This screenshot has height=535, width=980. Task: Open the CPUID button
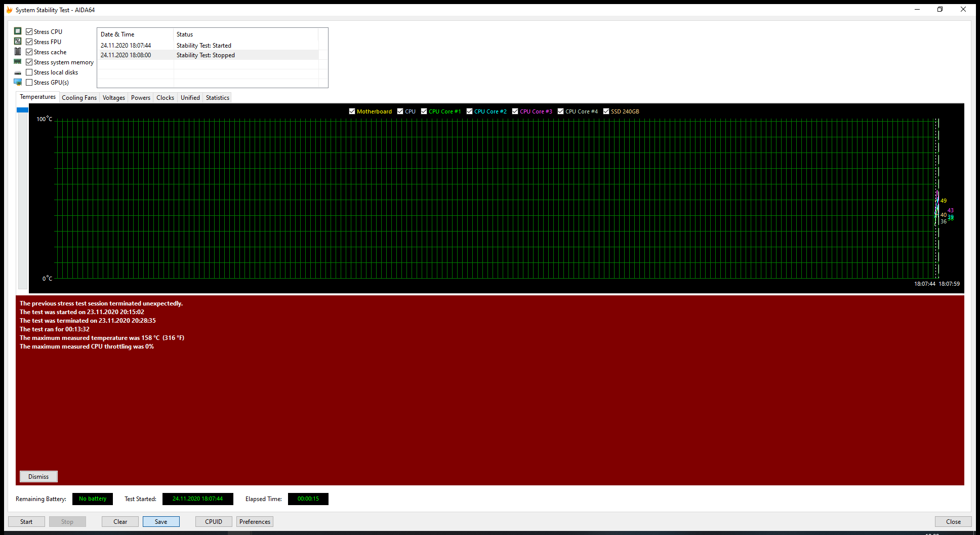click(x=214, y=521)
